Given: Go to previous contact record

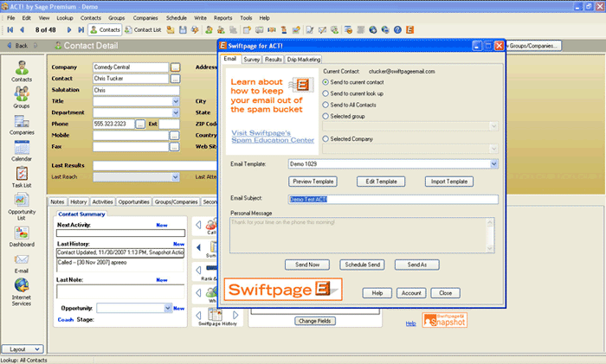Looking at the screenshot, I should [22, 29].
